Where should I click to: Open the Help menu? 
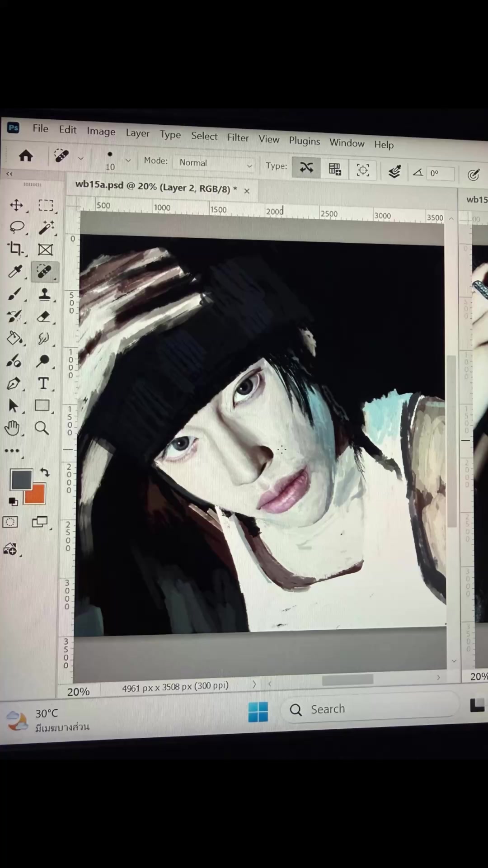[x=384, y=145]
